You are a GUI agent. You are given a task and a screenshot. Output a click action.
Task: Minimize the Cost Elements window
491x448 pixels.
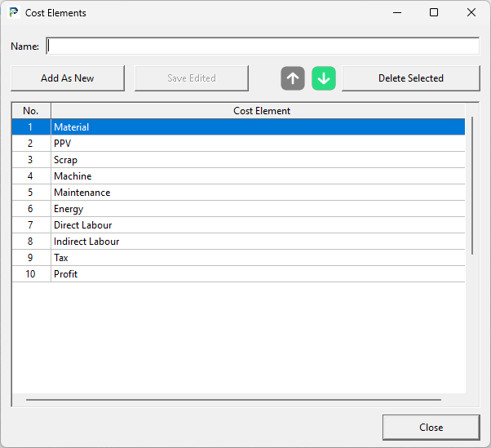[x=397, y=12]
